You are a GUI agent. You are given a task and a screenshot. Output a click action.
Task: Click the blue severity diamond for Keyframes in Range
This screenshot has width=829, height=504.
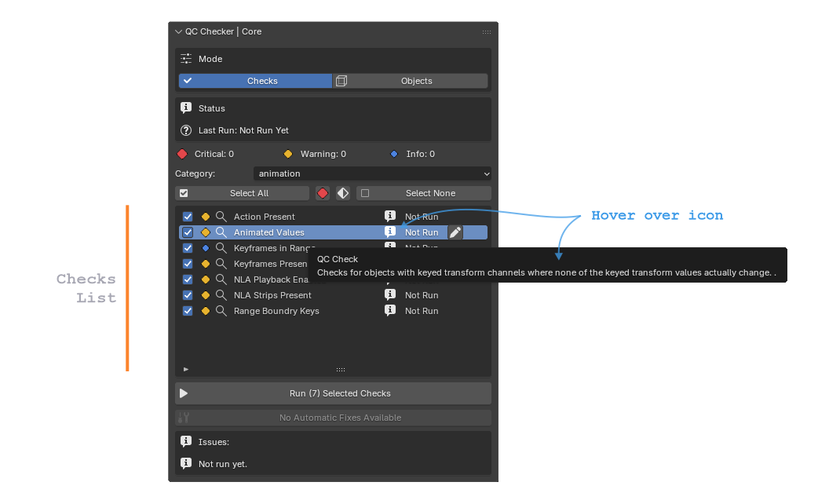[206, 248]
